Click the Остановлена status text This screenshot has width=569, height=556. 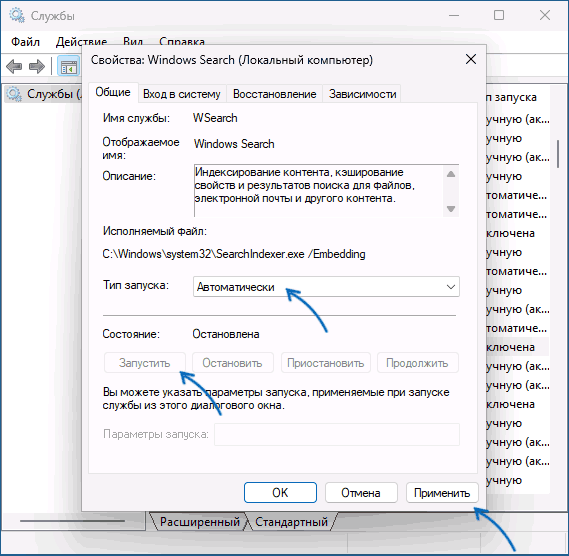[x=226, y=334]
